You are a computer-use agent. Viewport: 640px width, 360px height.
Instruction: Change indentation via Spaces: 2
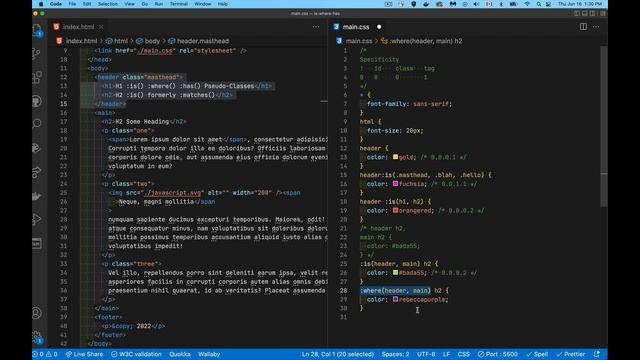(x=395, y=354)
